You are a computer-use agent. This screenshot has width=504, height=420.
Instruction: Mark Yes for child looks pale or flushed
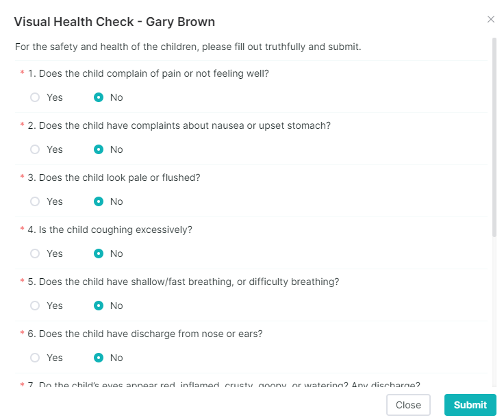coord(35,201)
